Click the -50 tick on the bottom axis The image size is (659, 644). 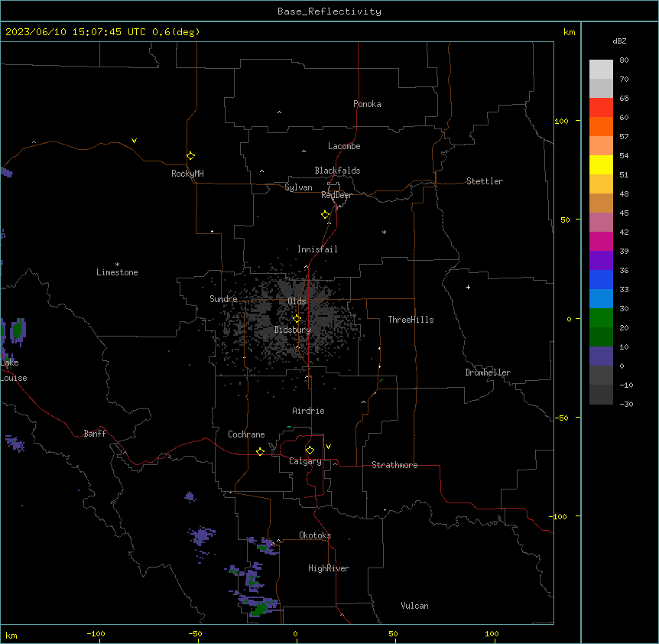click(195, 633)
